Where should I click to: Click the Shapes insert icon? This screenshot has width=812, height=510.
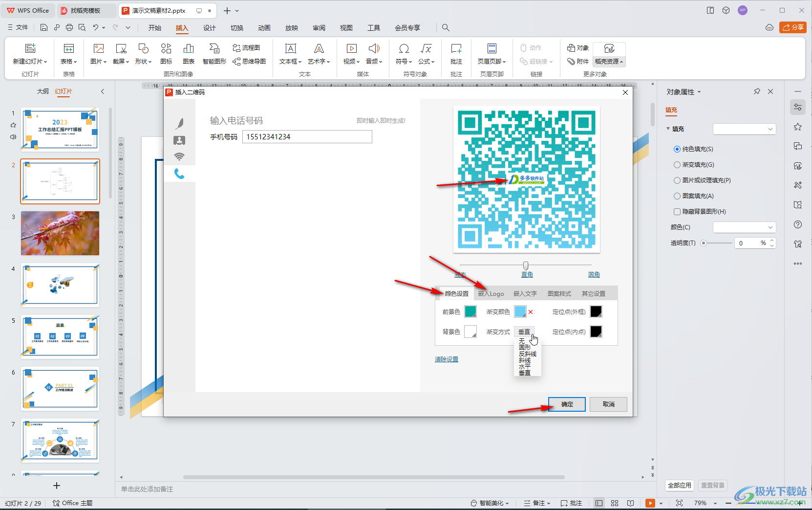pos(143,48)
